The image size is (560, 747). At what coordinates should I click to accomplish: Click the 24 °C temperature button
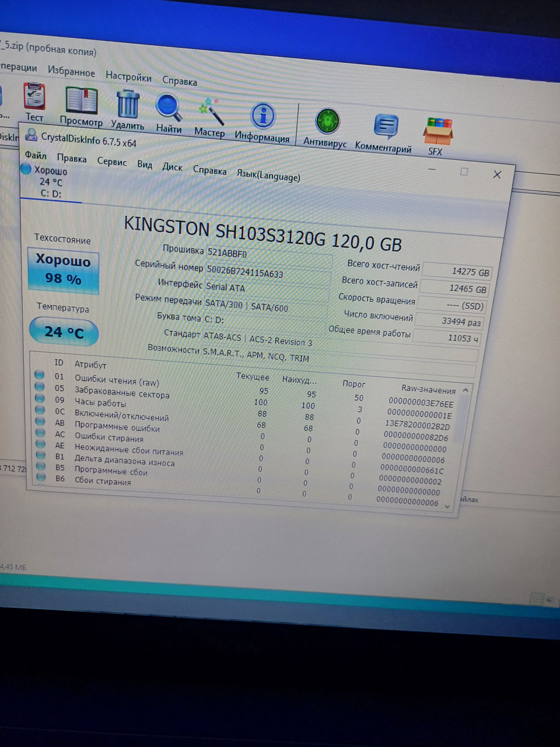(64, 331)
